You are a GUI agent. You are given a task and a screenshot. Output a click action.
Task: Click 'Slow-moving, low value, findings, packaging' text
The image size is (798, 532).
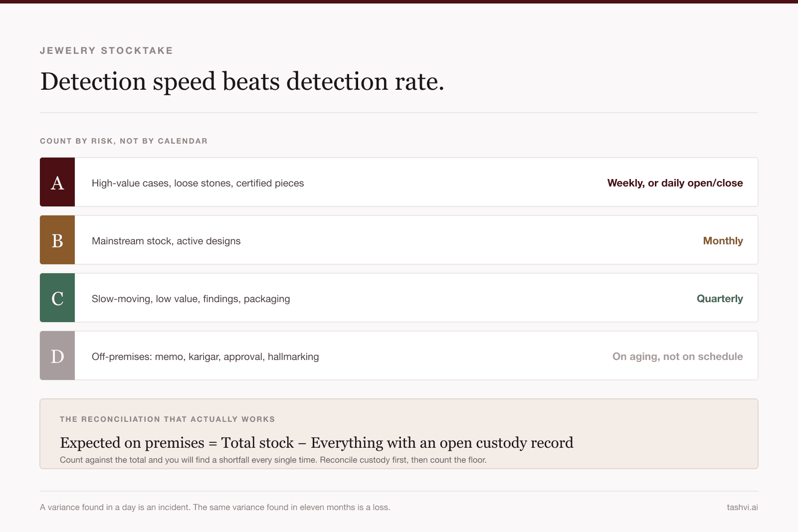coord(191,299)
